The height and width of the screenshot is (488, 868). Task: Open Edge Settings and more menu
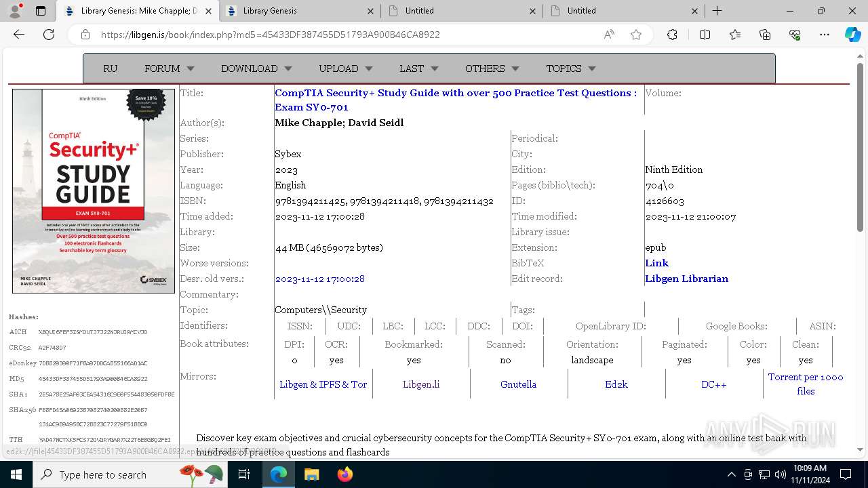coord(825,35)
